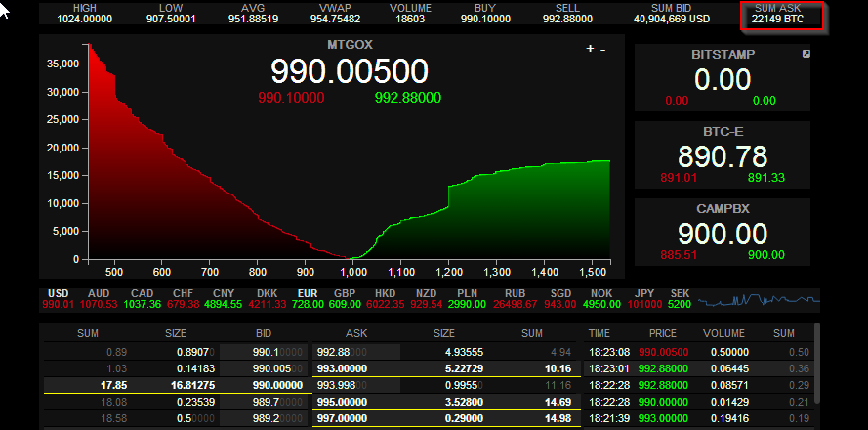Click bid row priced 989.2
This screenshot has height=430, width=868.
click(x=176, y=418)
